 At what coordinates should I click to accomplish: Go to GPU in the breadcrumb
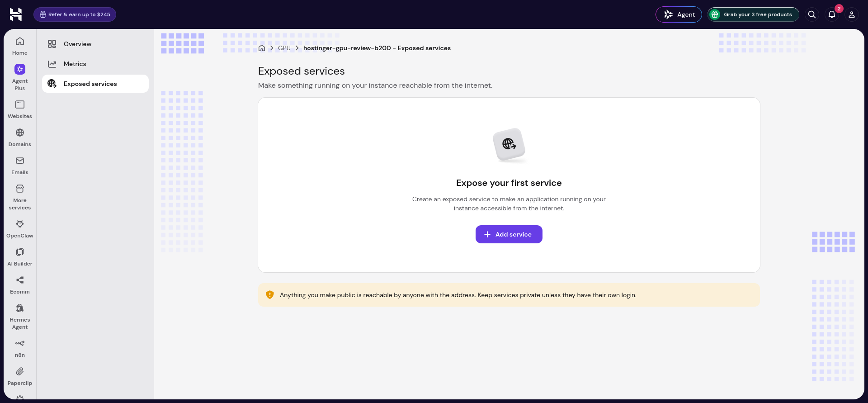click(284, 48)
